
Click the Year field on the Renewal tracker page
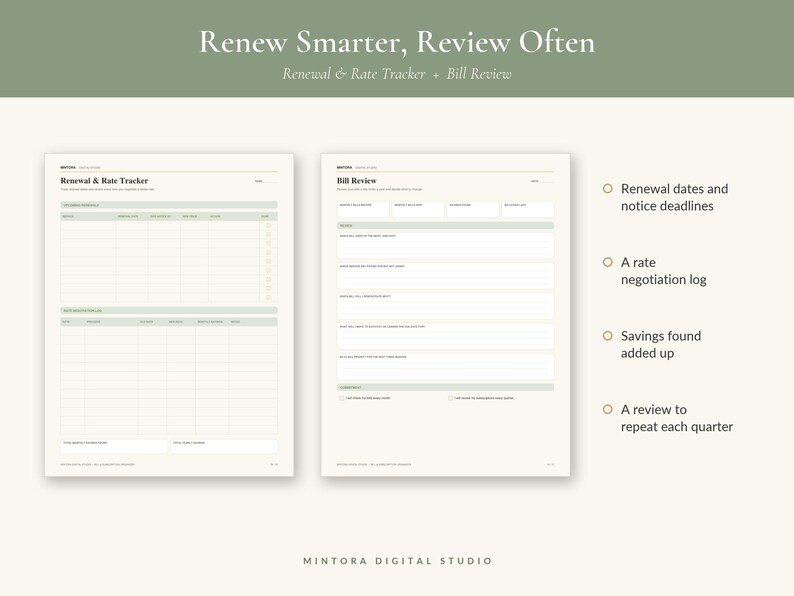[x=266, y=181]
